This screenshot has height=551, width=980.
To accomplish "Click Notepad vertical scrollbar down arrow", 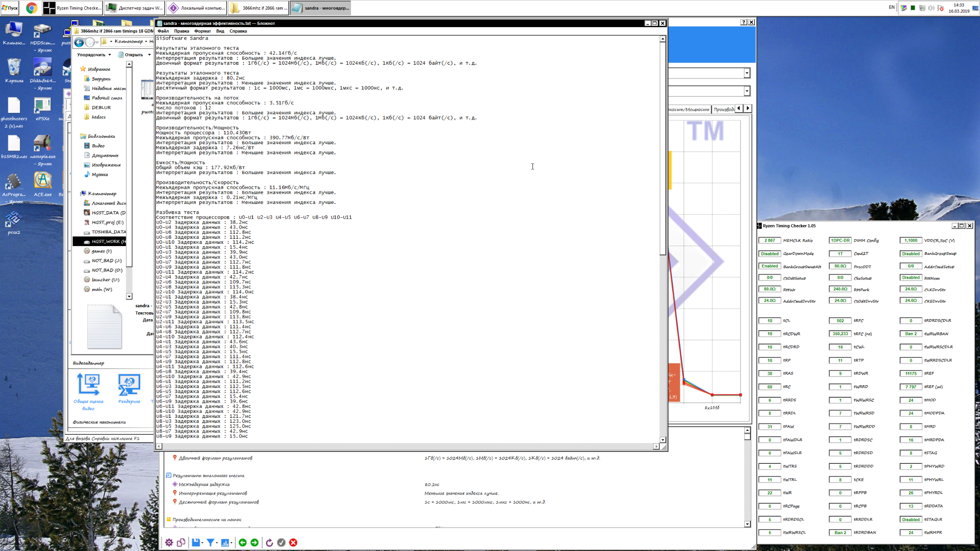I will [663, 439].
